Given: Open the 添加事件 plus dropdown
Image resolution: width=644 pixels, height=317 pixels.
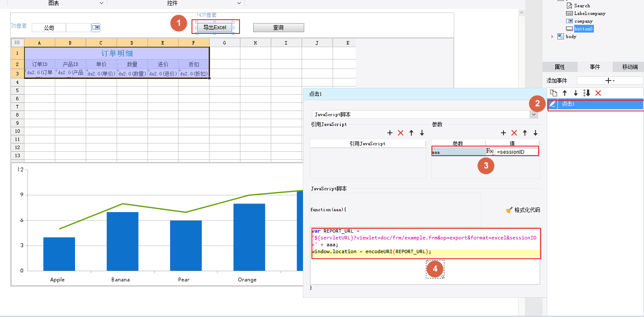Looking at the screenshot, I should pos(610,81).
